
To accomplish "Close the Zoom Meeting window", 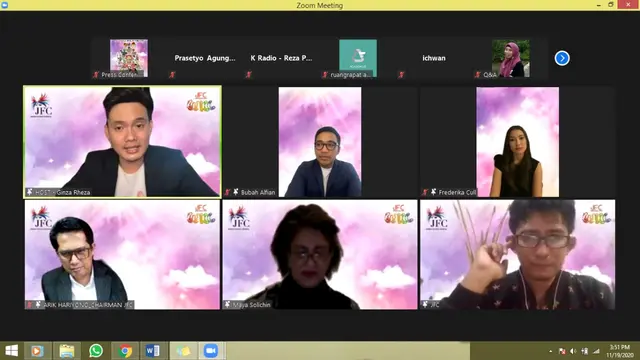I will pyautogui.click(x=629, y=5).
